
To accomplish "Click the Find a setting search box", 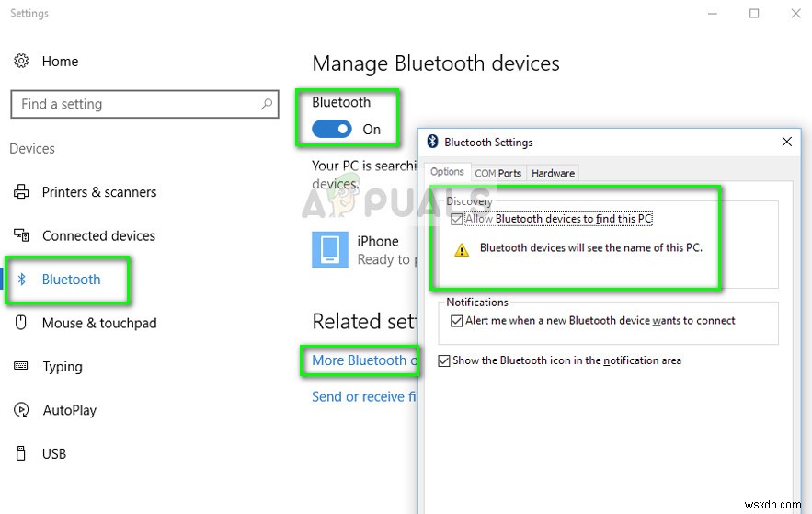I will (x=144, y=104).
